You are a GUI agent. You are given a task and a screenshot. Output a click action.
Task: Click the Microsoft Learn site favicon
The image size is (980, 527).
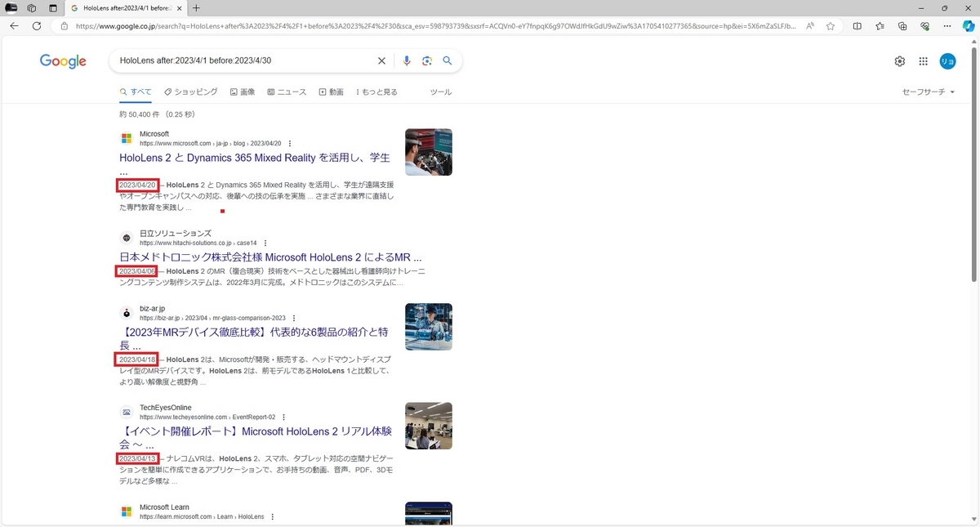[127, 511]
